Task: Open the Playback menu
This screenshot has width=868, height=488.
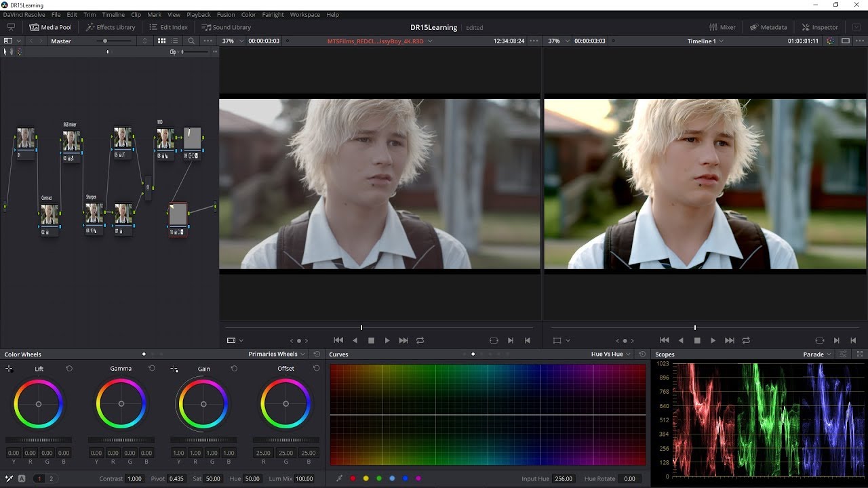Action: tap(199, 14)
